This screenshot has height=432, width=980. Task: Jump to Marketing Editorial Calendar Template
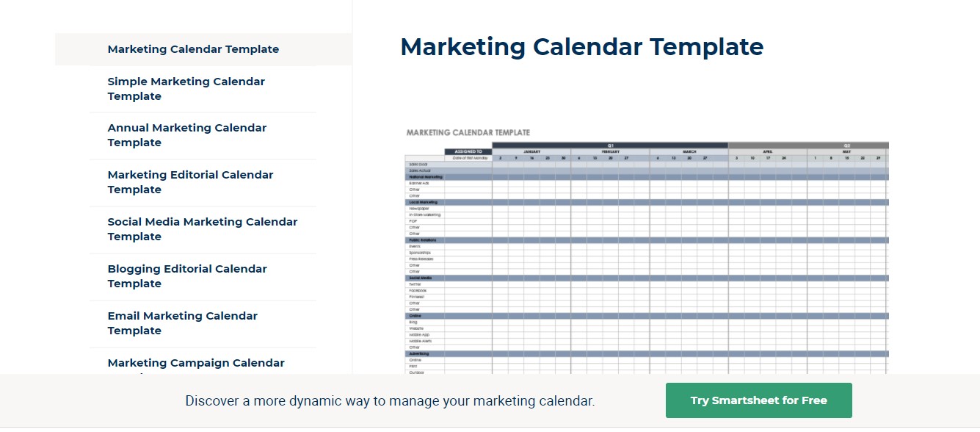pyautogui.click(x=190, y=182)
